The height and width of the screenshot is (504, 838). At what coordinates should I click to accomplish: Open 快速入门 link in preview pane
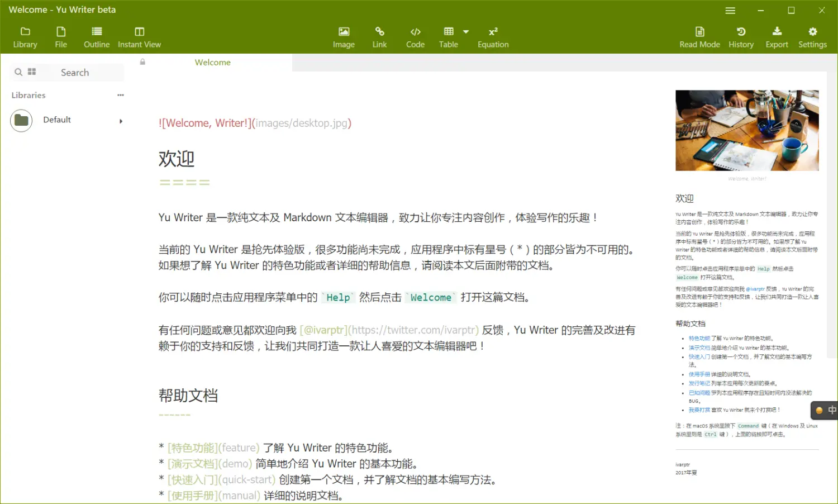699,356
